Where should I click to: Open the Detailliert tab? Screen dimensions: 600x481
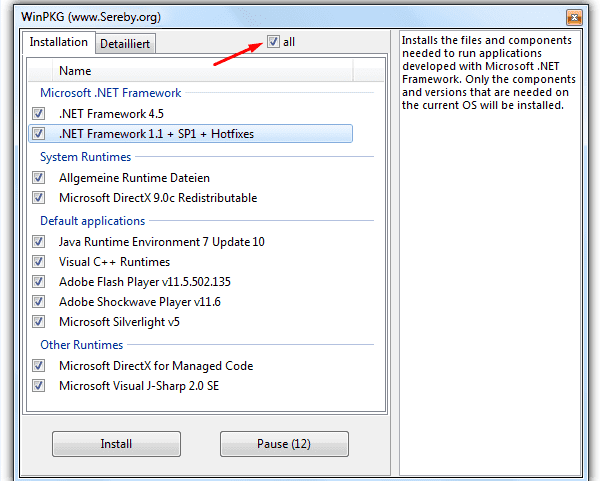(x=125, y=44)
